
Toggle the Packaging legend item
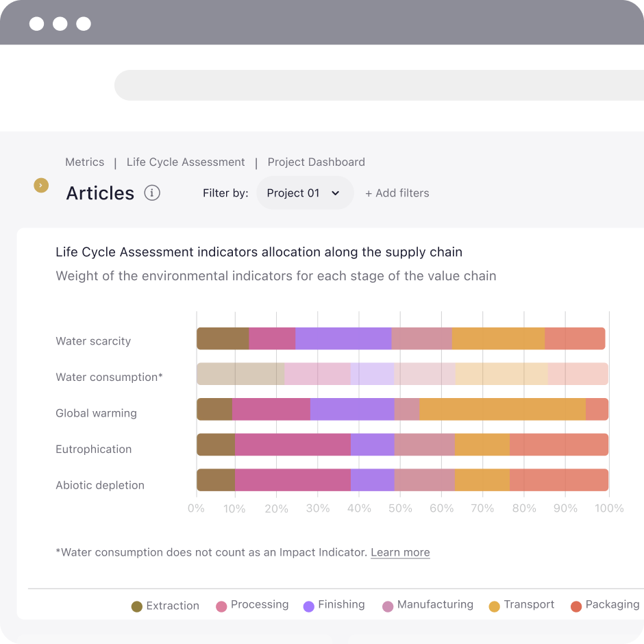(605, 605)
